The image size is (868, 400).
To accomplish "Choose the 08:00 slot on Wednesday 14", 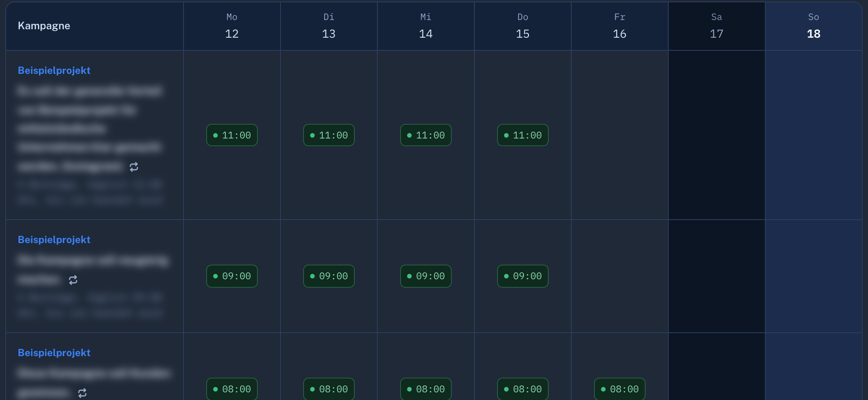I will (x=426, y=389).
